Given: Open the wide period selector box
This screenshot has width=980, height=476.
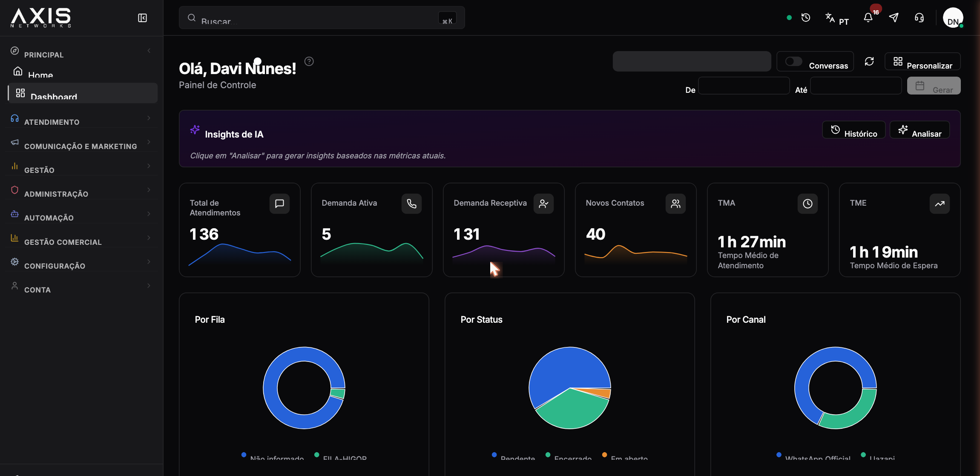Looking at the screenshot, I should 692,61.
